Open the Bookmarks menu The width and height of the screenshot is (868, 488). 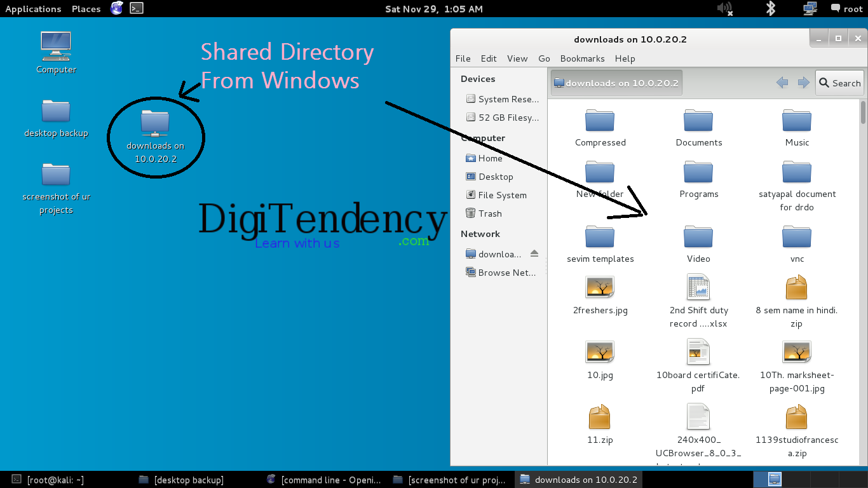[581, 58]
